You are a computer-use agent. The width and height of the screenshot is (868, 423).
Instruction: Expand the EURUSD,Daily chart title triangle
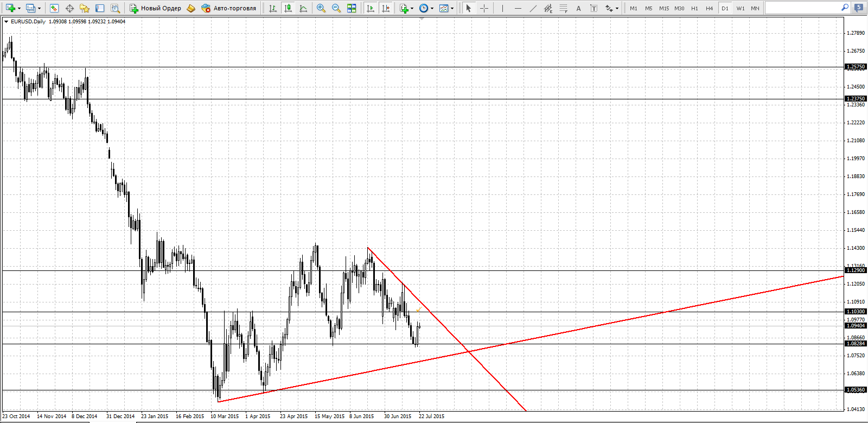pyautogui.click(x=6, y=22)
